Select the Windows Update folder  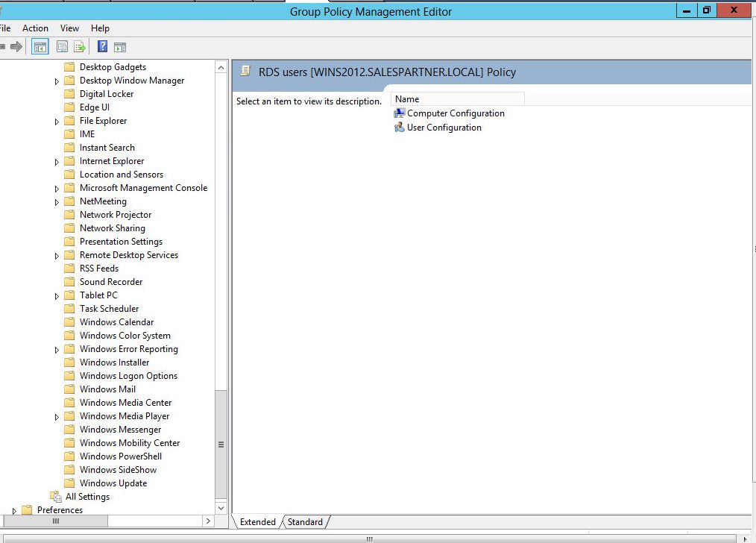point(113,483)
